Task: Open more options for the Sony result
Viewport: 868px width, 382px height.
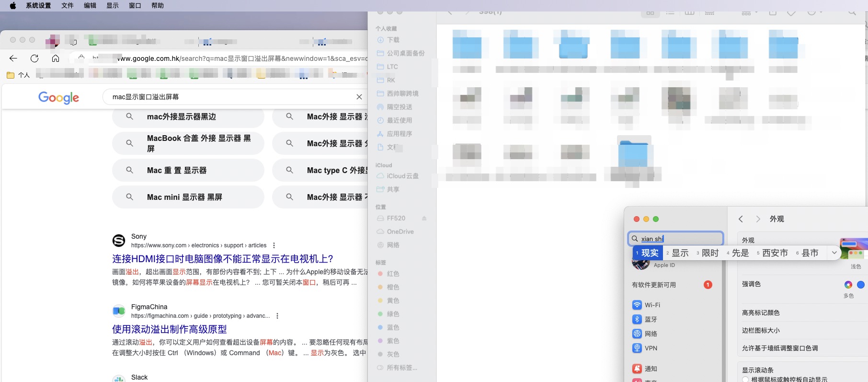Action: [274, 245]
